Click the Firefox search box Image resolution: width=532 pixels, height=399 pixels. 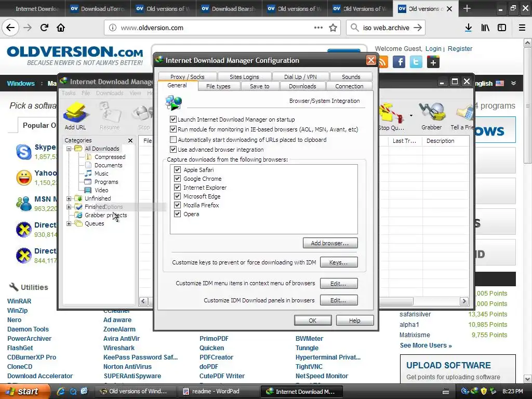coord(386,28)
